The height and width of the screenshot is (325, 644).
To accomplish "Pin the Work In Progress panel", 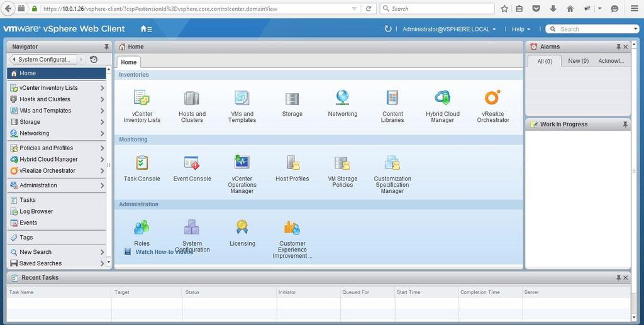I will pos(625,124).
